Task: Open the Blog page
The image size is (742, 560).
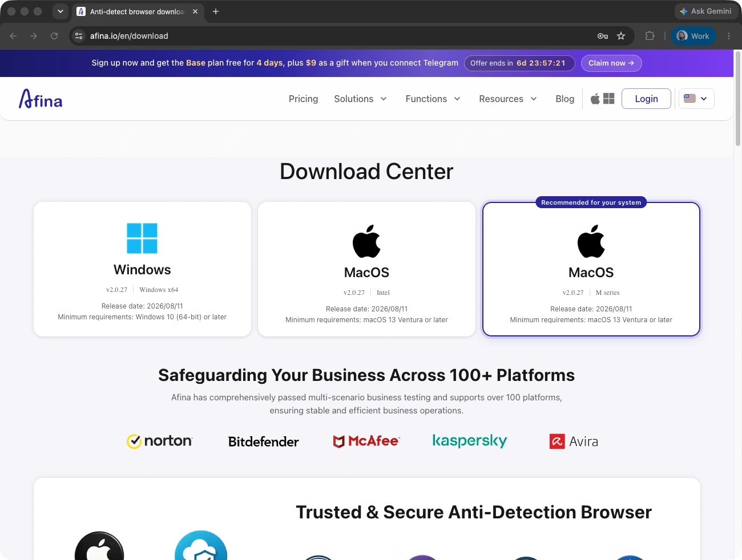Action: tap(565, 99)
